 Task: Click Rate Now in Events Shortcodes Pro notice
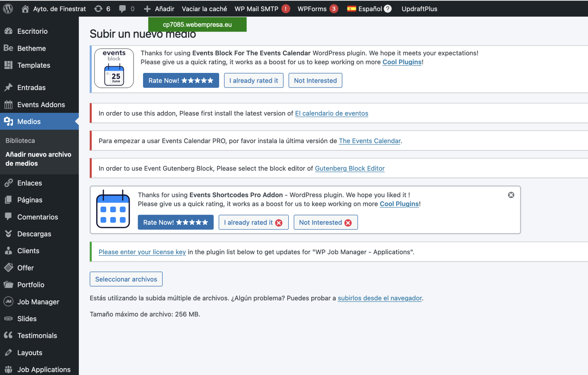click(x=176, y=222)
